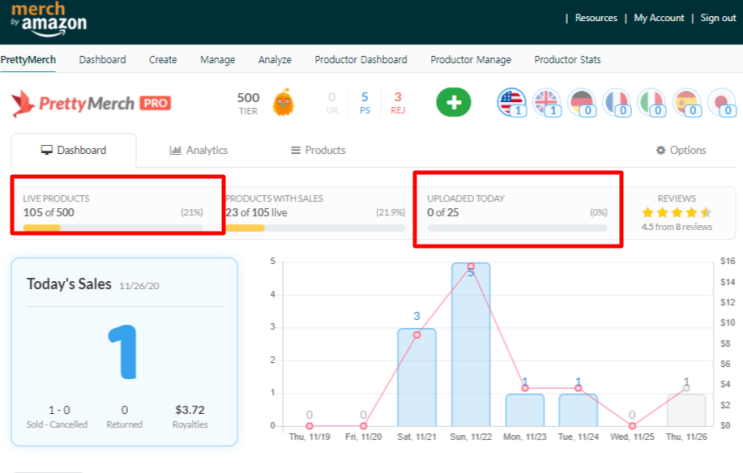This screenshot has width=743, height=473.
Task: Click the Sat, 11/21 chart bar
Action: pos(417,377)
